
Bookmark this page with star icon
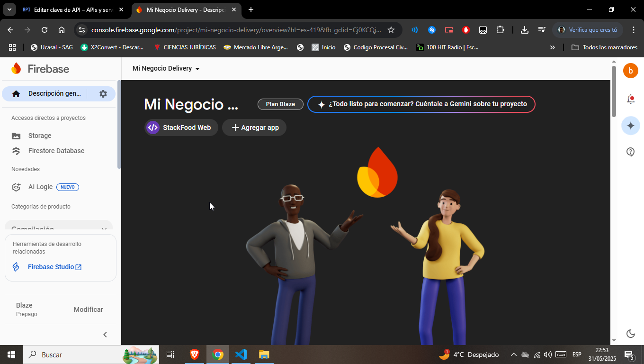click(391, 30)
